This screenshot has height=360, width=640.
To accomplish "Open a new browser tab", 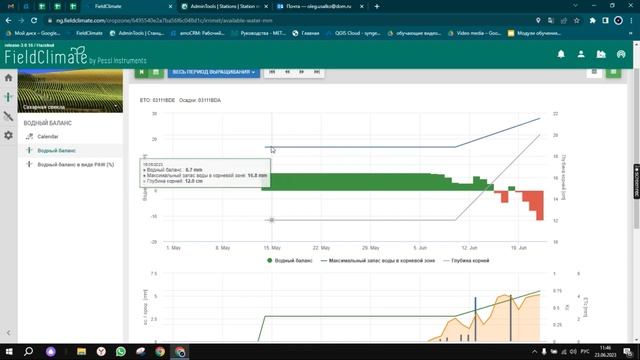I will 377,7.
